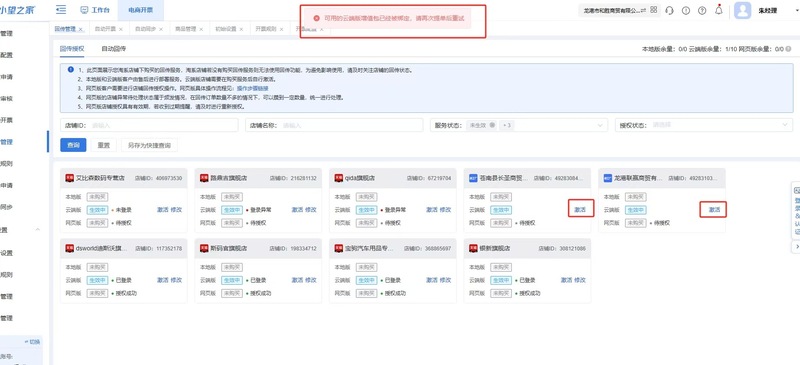Screen dimensions: 800x365
Task: Expand the 授权状态 dropdown
Action: 705,125
